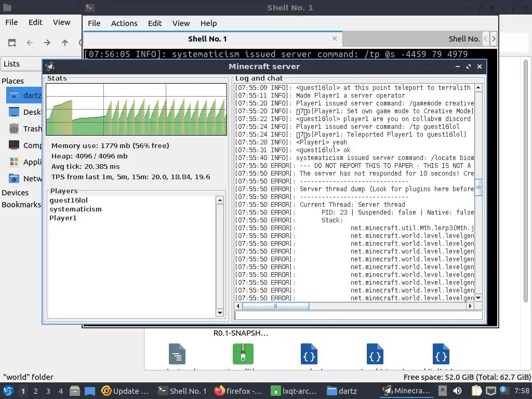Go back in the file manager toolbar

[x=30, y=43]
